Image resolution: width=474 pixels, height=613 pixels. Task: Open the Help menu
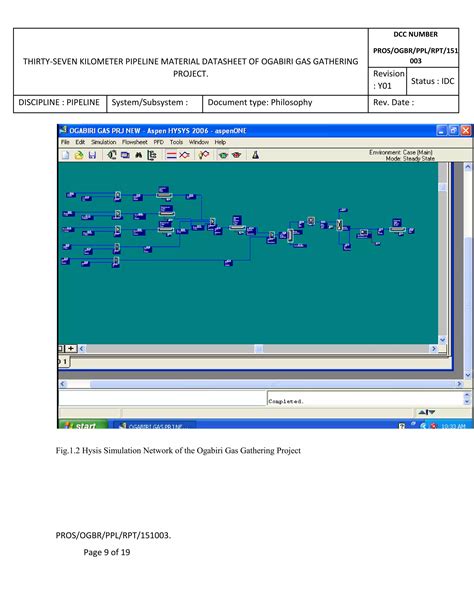[x=220, y=142]
